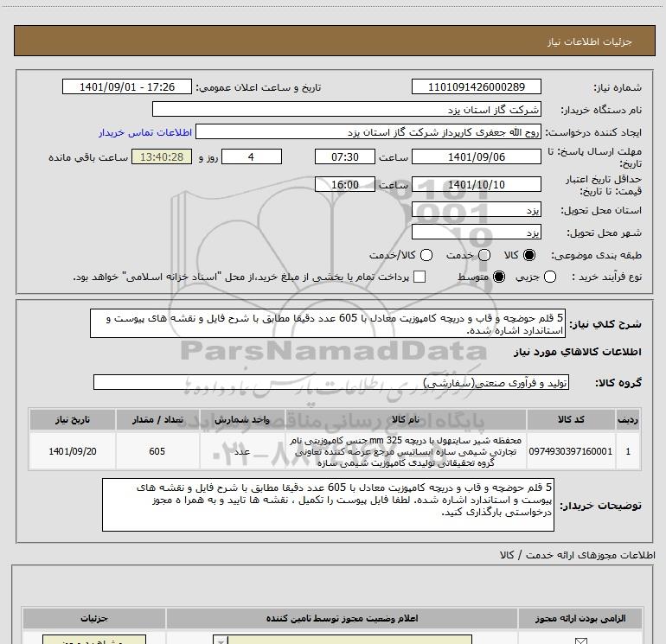Screen dimensions: 666x644
Task: Click the کد کالا column header
Action: pyautogui.click(x=571, y=419)
